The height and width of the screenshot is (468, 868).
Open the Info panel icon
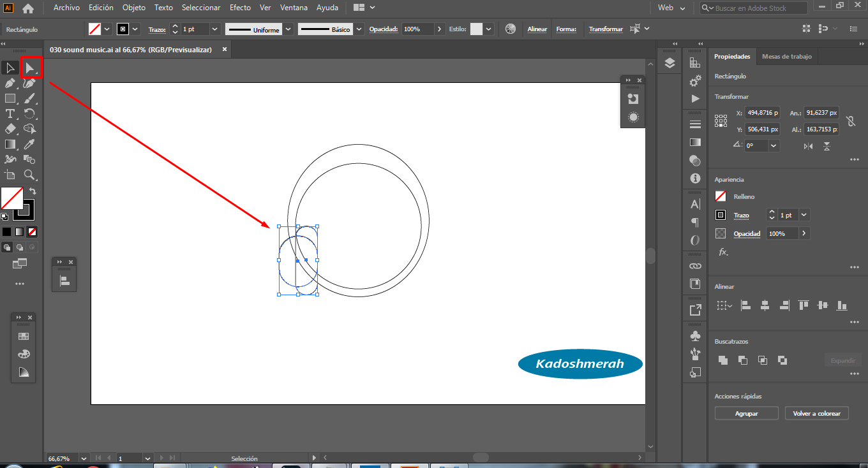695,179
